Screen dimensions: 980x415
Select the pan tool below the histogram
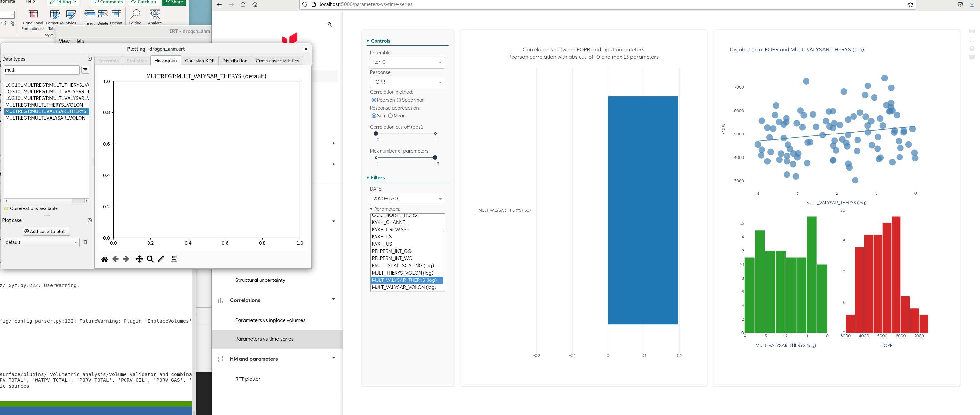tap(139, 259)
